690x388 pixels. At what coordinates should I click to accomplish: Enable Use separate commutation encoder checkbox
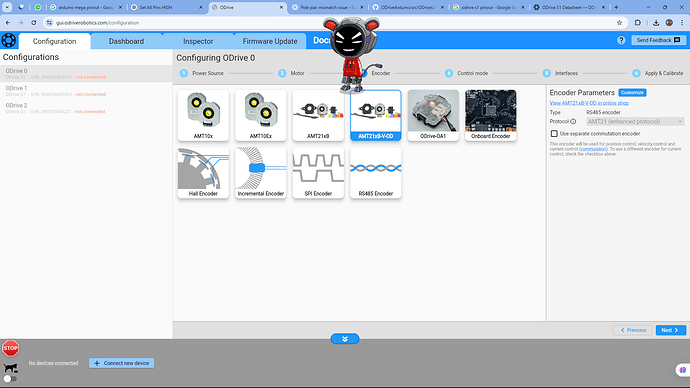point(554,133)
